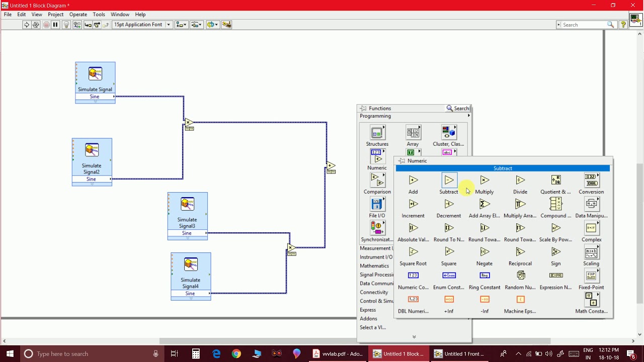Expand the Programming category header
The width and height of the screenshot is (644, 362).
click(x=414, y=116)
